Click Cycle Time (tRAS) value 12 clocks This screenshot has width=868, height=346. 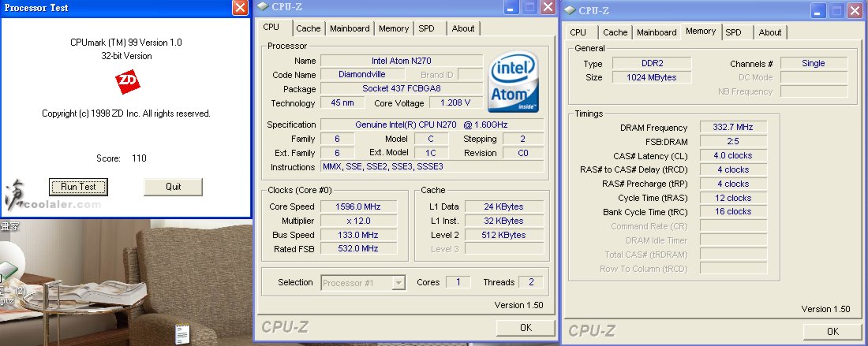coord(733,198)
